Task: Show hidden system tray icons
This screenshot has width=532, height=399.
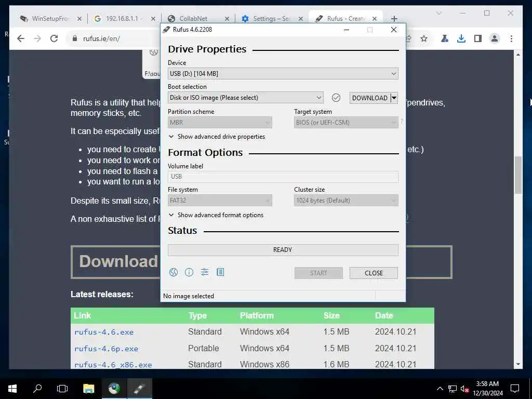Action: click(x=440, y=389)
